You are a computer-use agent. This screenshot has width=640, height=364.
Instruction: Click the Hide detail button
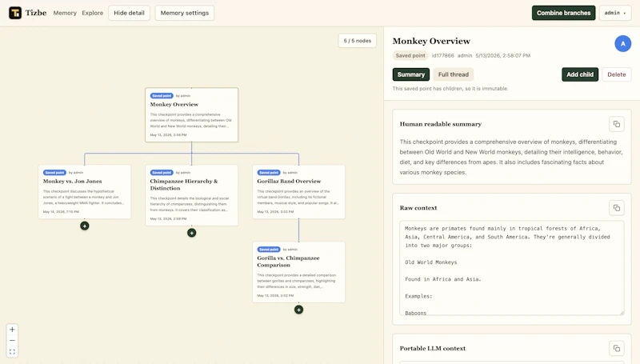tap(129, 13)
